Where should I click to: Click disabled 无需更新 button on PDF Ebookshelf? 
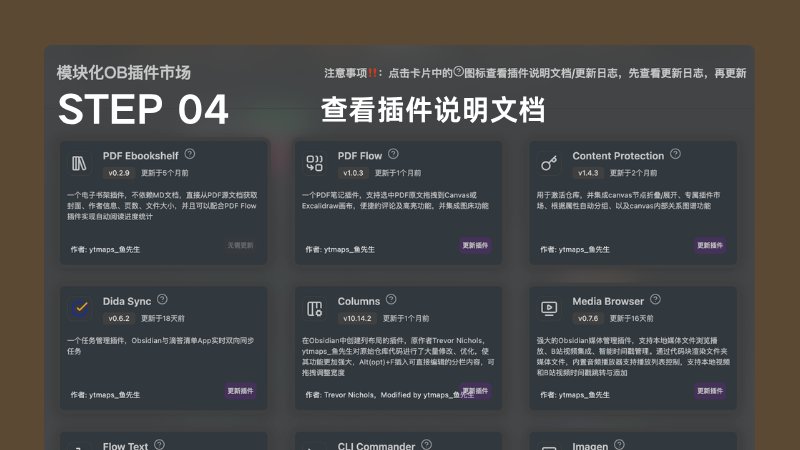pos(240,245)
